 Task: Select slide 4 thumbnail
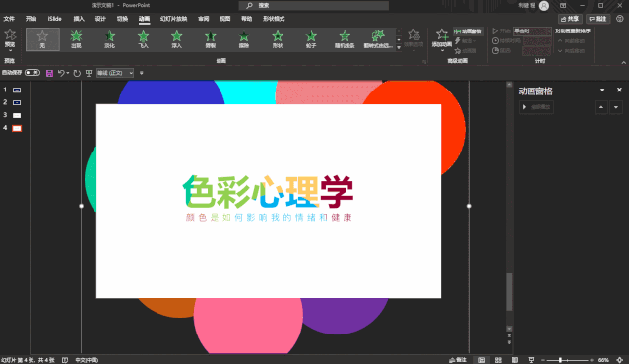click(17, 128)
